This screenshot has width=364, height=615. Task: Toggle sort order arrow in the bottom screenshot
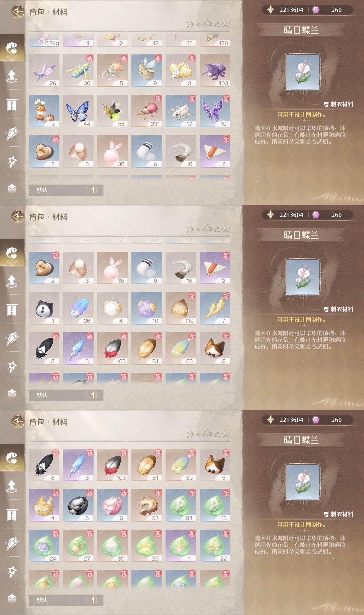(x=94, y=600)
